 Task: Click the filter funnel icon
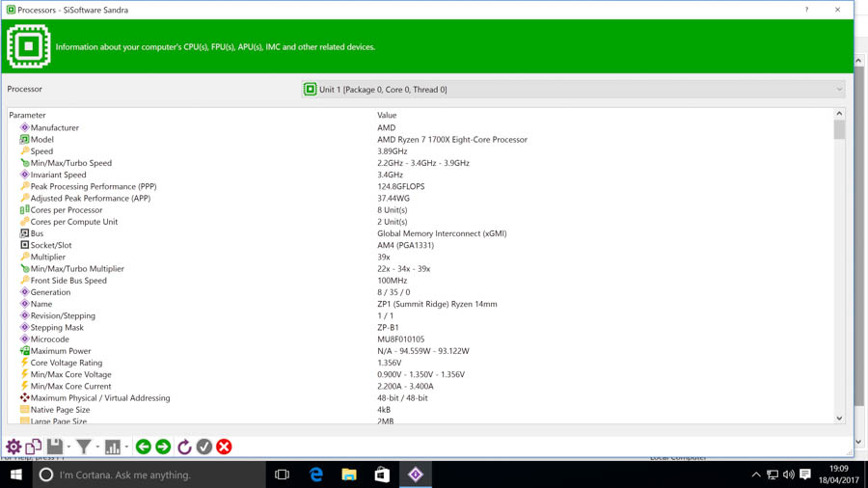[84, 447]
